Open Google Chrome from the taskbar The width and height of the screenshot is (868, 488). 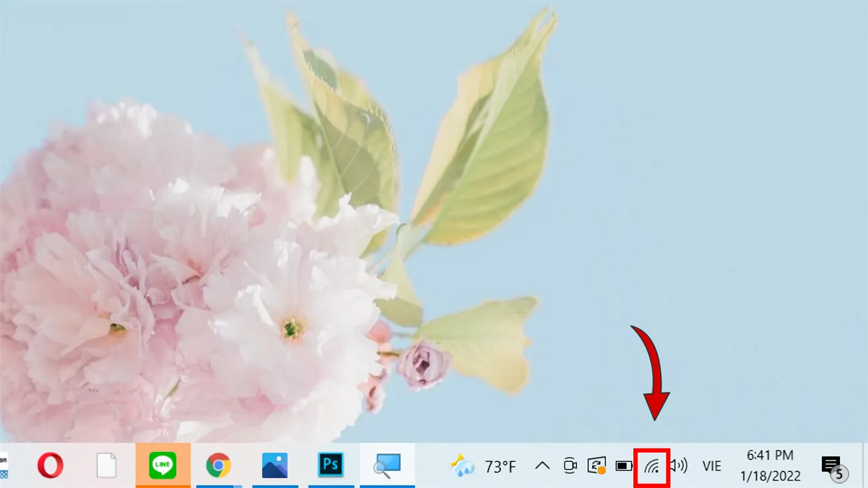pyautogui.click(x=219, y=466)
